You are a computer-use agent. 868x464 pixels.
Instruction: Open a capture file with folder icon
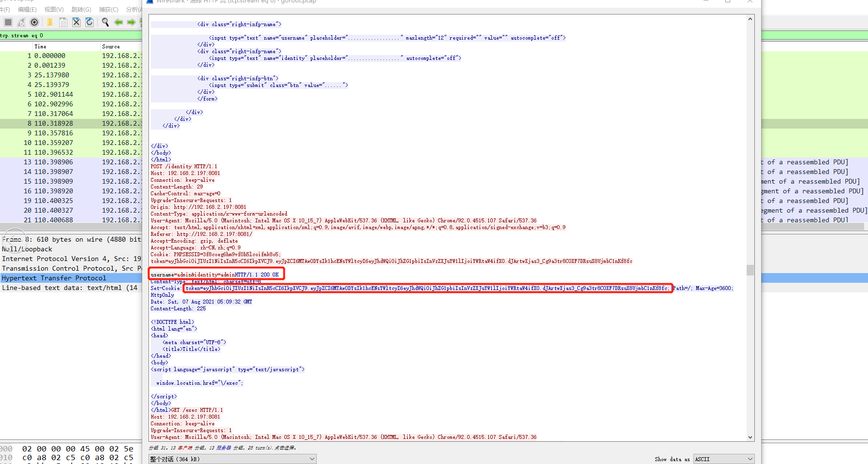(x=50, y=22)
